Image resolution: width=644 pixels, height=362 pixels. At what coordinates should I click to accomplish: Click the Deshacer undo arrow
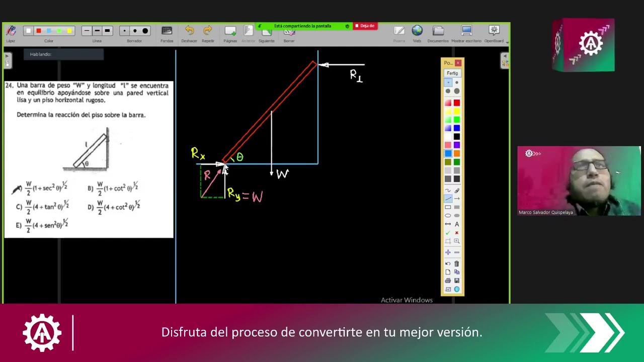pyautogui.click(x=189, y=31)
